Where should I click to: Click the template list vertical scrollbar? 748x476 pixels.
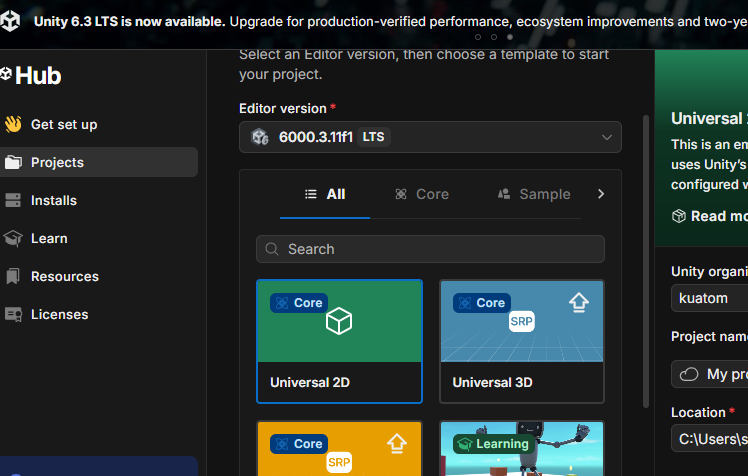click(x=646, y=261)
